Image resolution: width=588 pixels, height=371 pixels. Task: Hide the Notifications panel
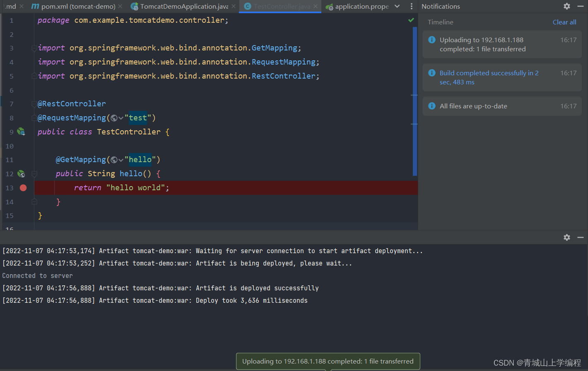(x=581, y=6)
